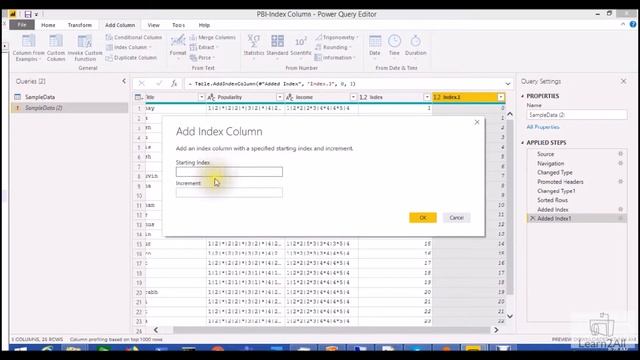640x360 pixels.
Task: Click vertical scrollbar down arrow
Action: (x=510, y=316)
